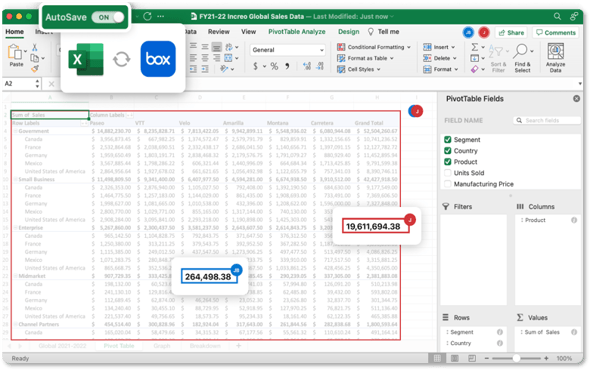Click the Clear eraser icon
This screenshot has height=370, width=590.
(x=475, y=69)
